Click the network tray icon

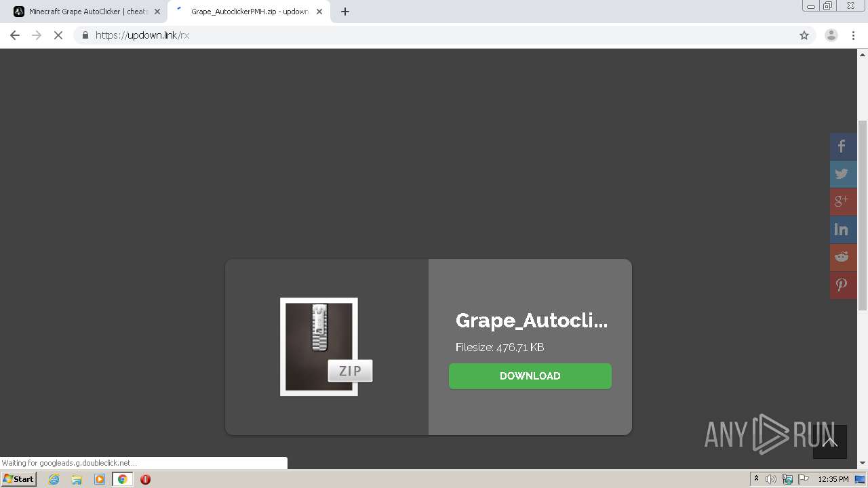pyautogui.click(x=787, y=479)
